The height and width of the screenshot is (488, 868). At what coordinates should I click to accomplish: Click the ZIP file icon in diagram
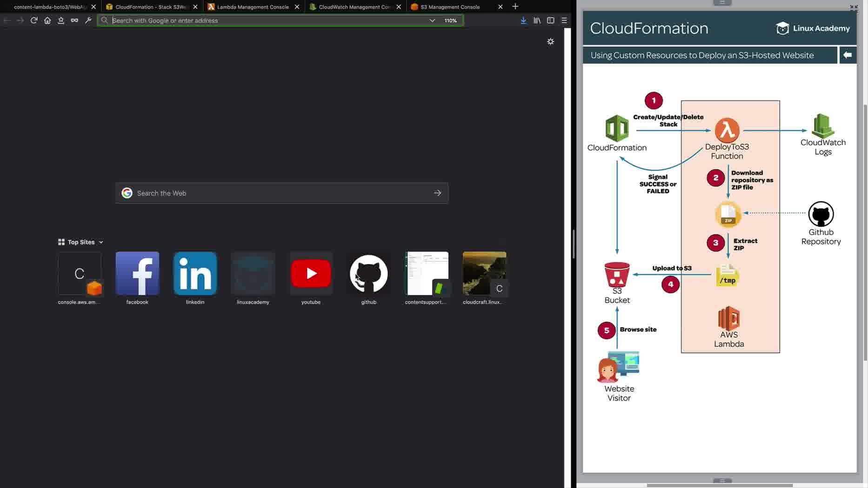pos(728,214)
